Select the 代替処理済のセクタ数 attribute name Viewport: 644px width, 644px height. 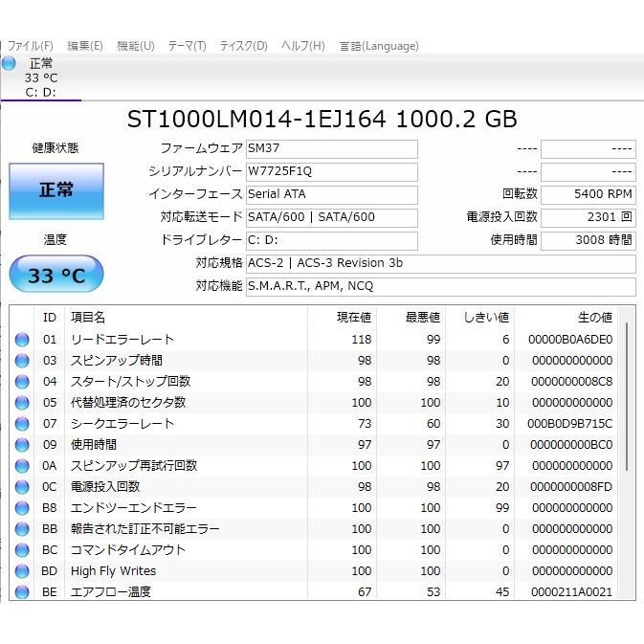click(x=128, y=403)
